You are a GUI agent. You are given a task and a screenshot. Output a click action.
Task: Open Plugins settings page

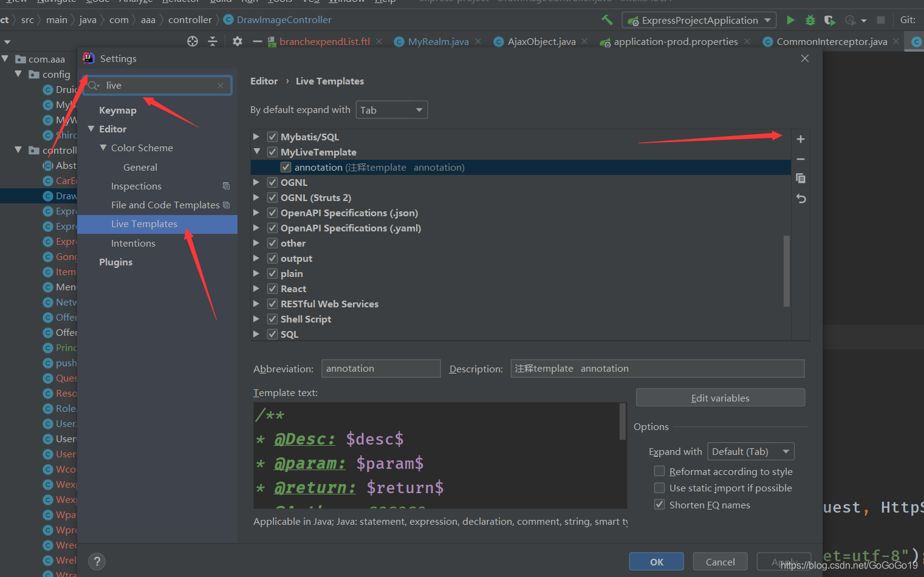115,262
